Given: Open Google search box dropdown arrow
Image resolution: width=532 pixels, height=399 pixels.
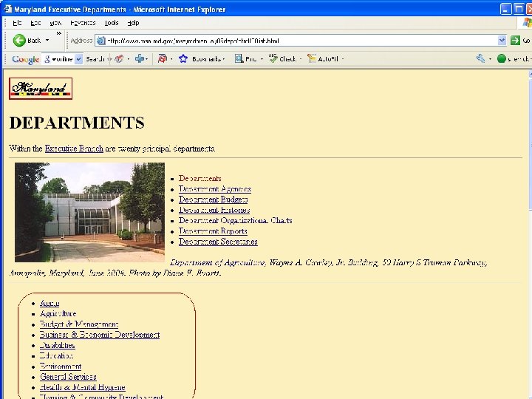Looking at the screenshot, I should (x=79, y=59).
